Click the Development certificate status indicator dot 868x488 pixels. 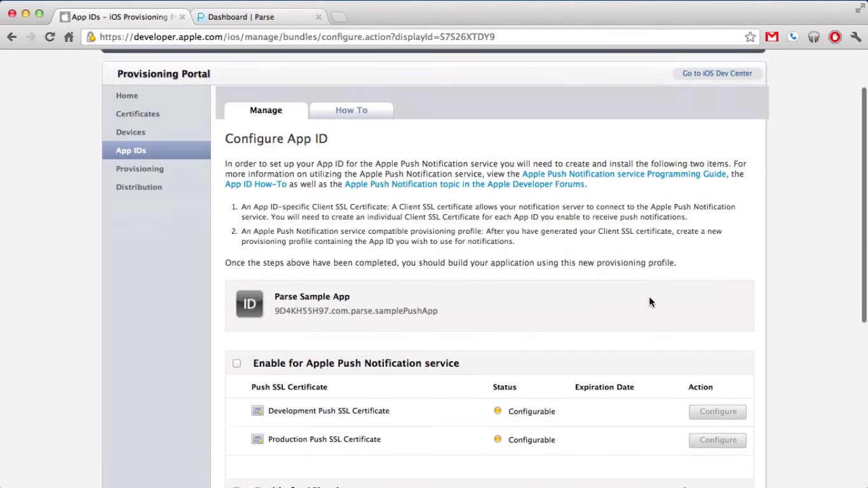pyautogui.click(x=498, y=410)
